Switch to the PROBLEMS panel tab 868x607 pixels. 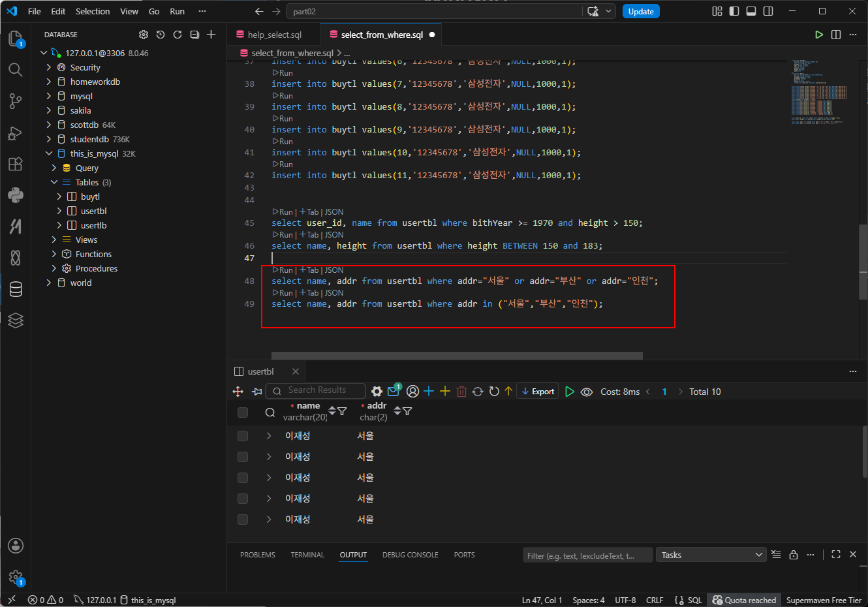coord(258,555)
